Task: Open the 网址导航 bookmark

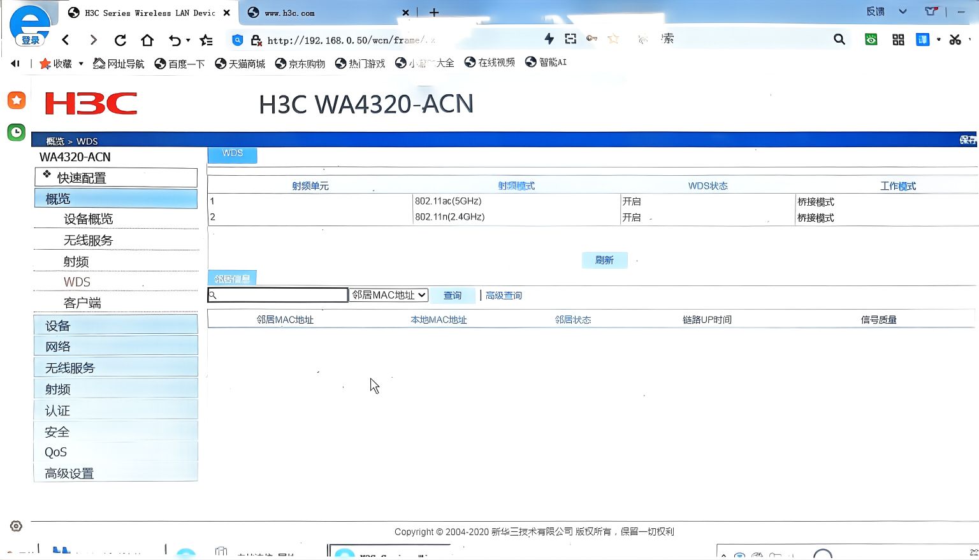Action: click(x=119, y=63)
